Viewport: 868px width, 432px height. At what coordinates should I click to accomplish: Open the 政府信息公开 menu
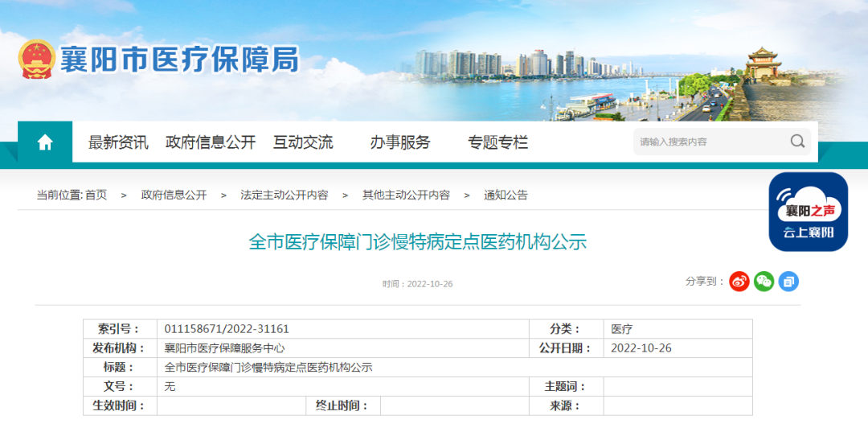pyautogui.click(x=211, y=142)
